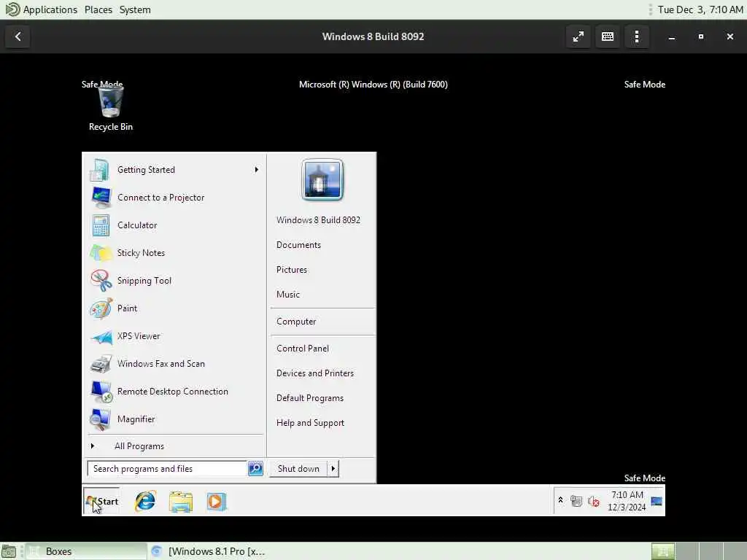The height and width of the screenshot is (560, 747).
Task: Switch to Boxes in bottom panel
Action: pos(86,551)
